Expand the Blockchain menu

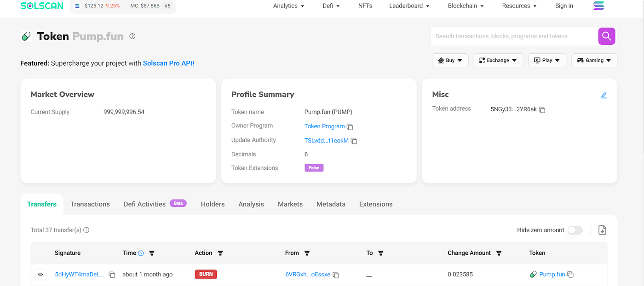466,6
